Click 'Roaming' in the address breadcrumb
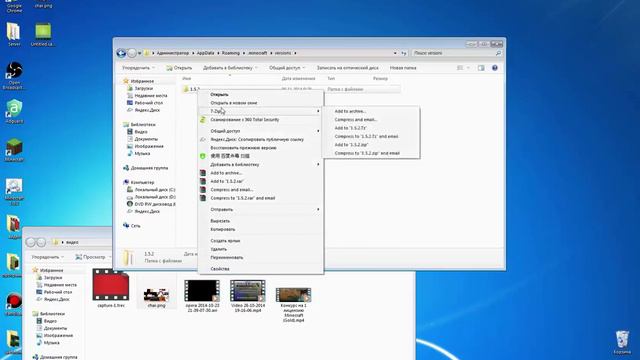This screenshot has width=640, height=360. click(231, 53)
